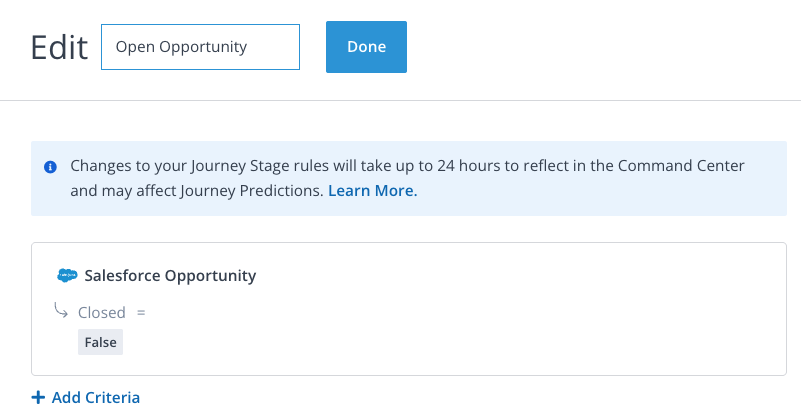Viewport: 801px width, 419px height.
Task: Click the Open Opportunity stage name field
Action: point(200,47)
